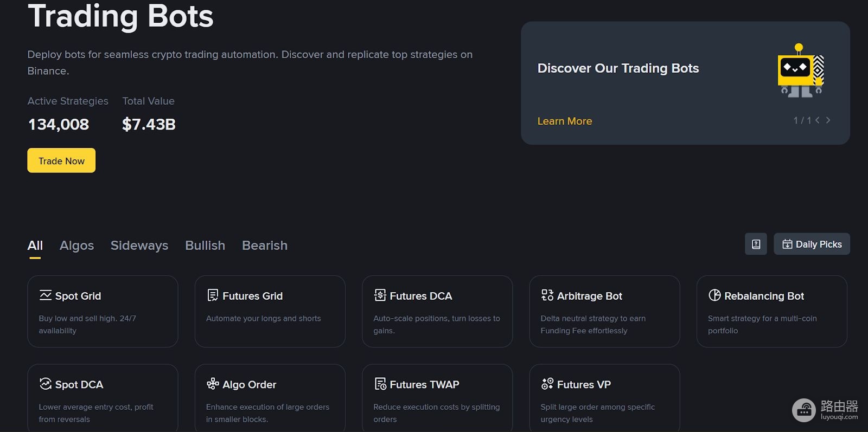The image size is (868, 432).
Task: Click 'Reduce execution costs' description
Action: click(437, 413)
